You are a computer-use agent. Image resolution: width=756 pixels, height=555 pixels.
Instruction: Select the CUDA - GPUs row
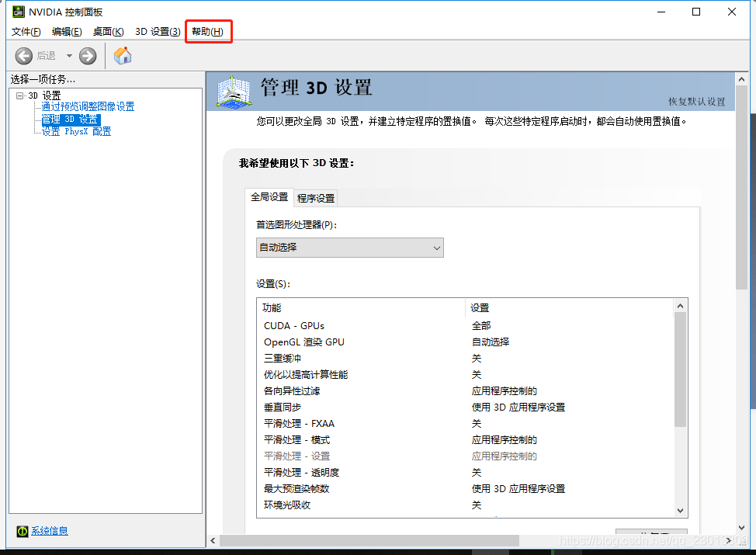click(x=465, y=326)
